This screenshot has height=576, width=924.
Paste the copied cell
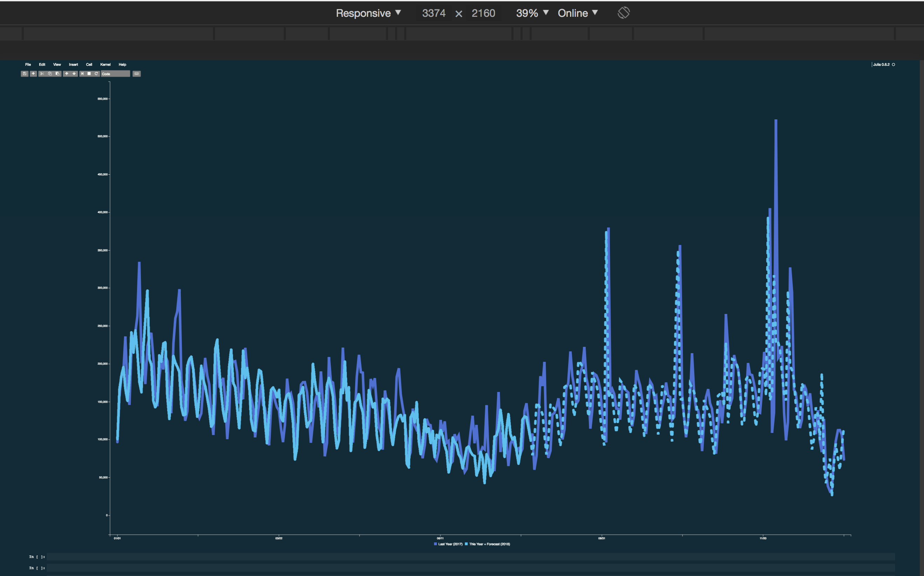(57, 74)
